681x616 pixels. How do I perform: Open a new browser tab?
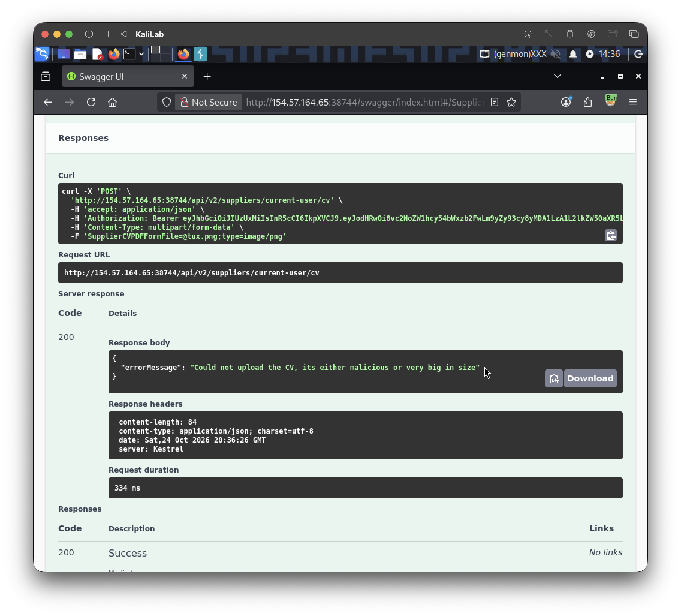(207, 77)
